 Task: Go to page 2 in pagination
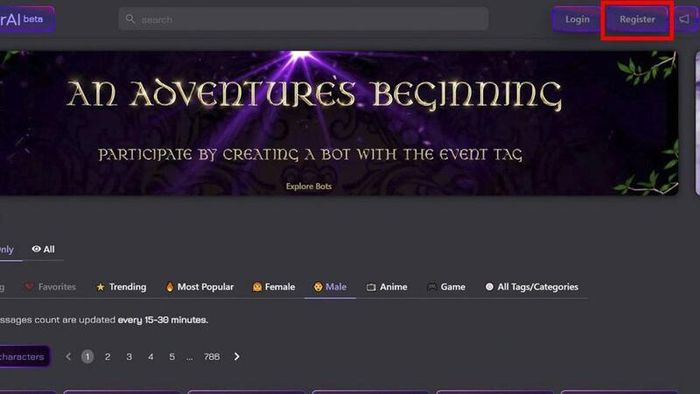[x=108, y=357]
